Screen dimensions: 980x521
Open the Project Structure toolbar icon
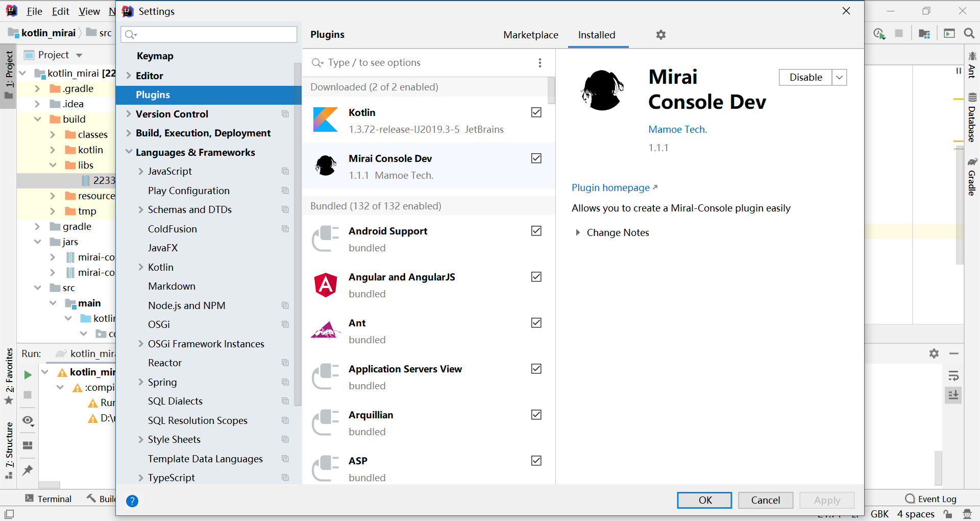coord(924,34)
